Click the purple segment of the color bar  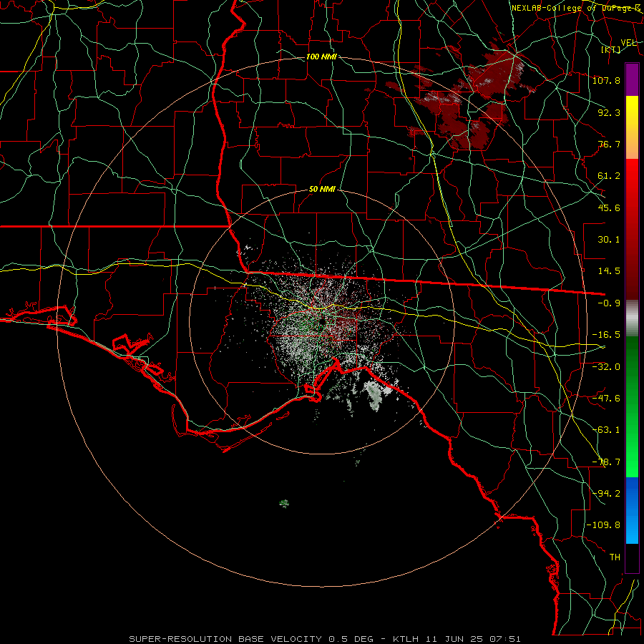pos(632,80)
